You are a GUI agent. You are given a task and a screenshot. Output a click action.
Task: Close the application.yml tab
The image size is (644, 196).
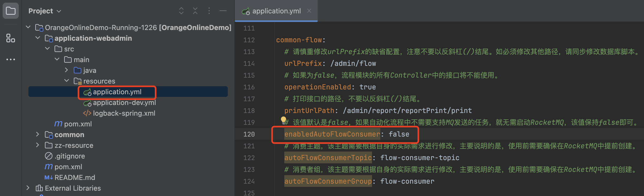point(309,11)
